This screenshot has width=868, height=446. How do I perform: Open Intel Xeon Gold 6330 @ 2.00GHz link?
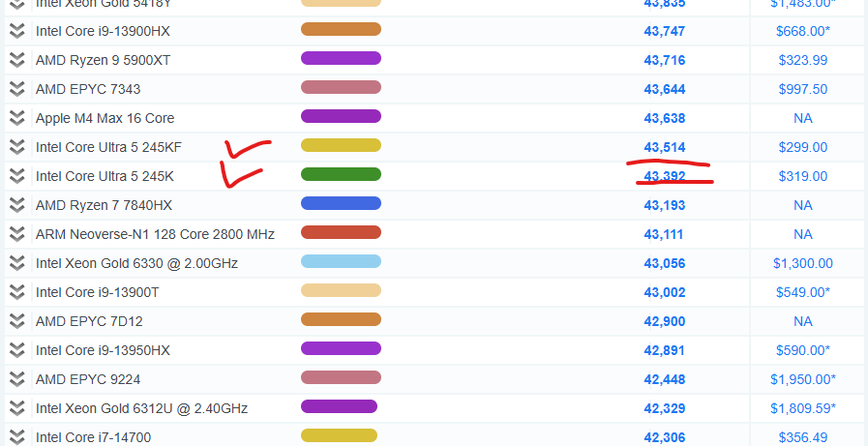(136, 263)
